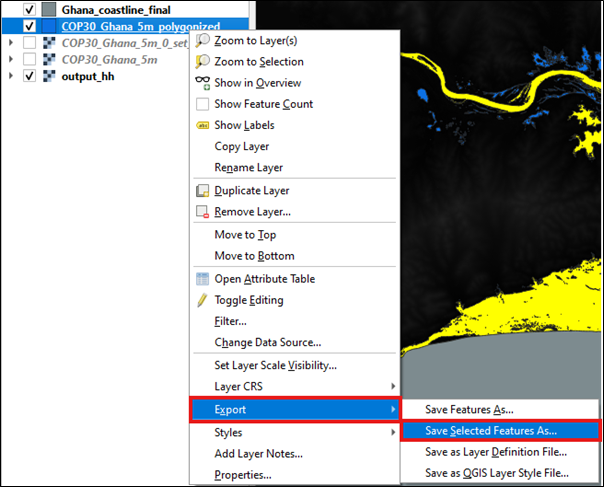The image size is (604, 487).
Task: Enable visibility of COP30_Ghana_5m layer
Action: (x=29, y=59)
